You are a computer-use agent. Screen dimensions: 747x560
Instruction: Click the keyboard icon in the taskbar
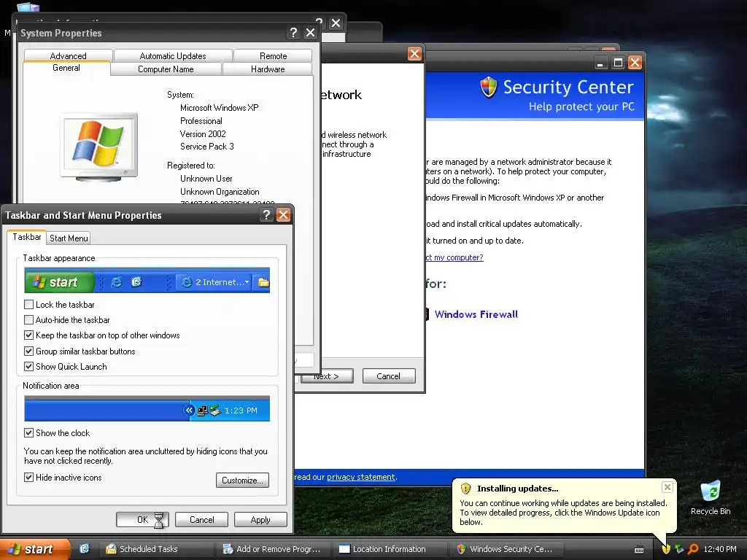coord(639,550)
